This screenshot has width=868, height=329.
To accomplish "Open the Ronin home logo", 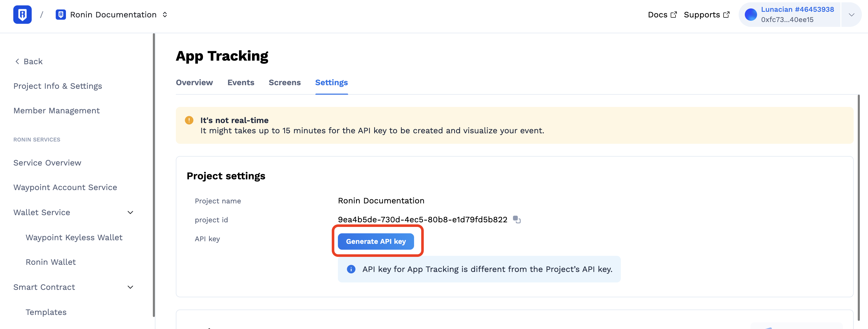I will 22,15.
